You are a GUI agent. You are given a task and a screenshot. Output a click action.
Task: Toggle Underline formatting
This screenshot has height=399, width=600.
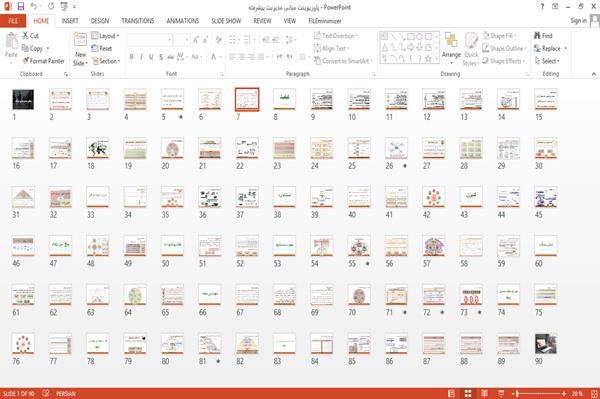coord(151,57)
